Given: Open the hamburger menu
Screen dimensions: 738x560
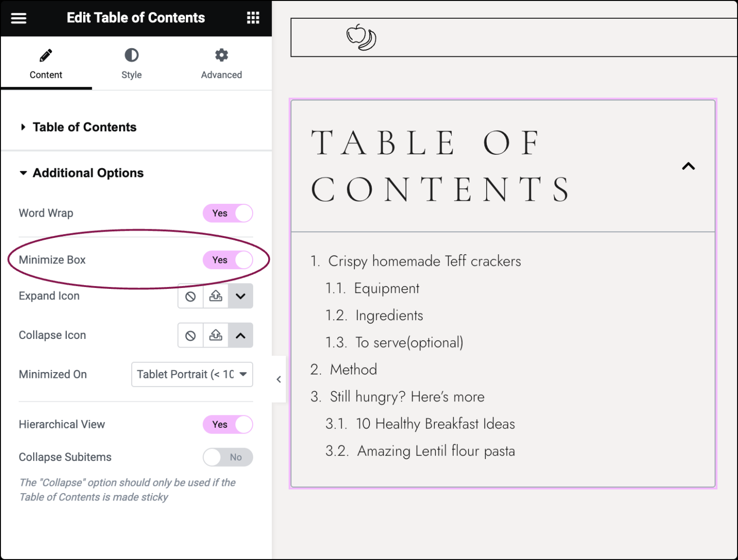Looking at the screenshot, I should click(18, 18).
